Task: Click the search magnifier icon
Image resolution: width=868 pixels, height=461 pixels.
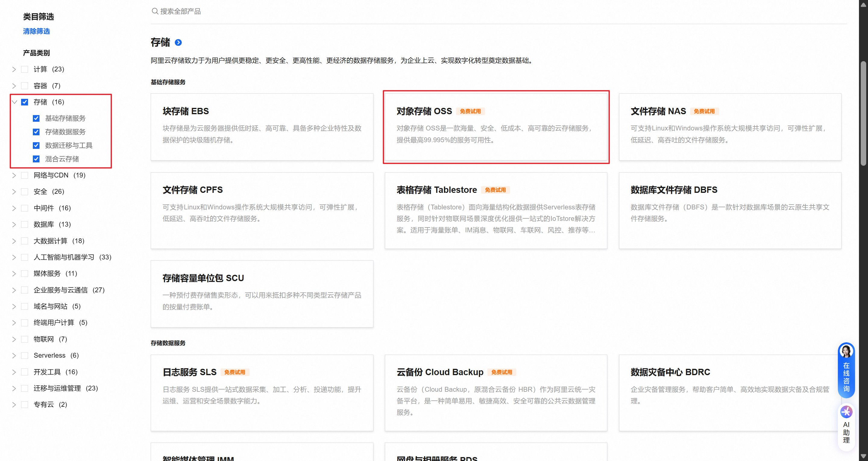Action: click(x=155, y=11)
